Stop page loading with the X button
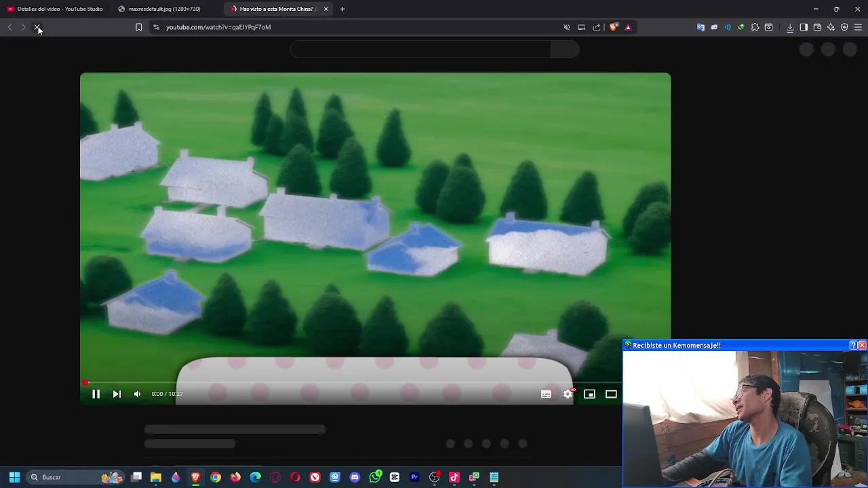Image resolution: width=868 pixels, height=488 pixels. 37,27
